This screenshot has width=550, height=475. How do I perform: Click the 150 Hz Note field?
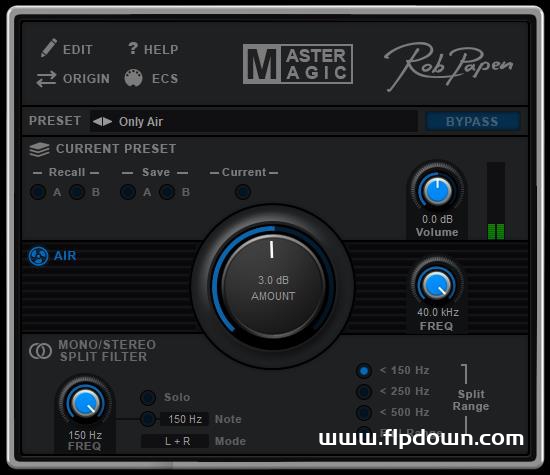[185, 419]
